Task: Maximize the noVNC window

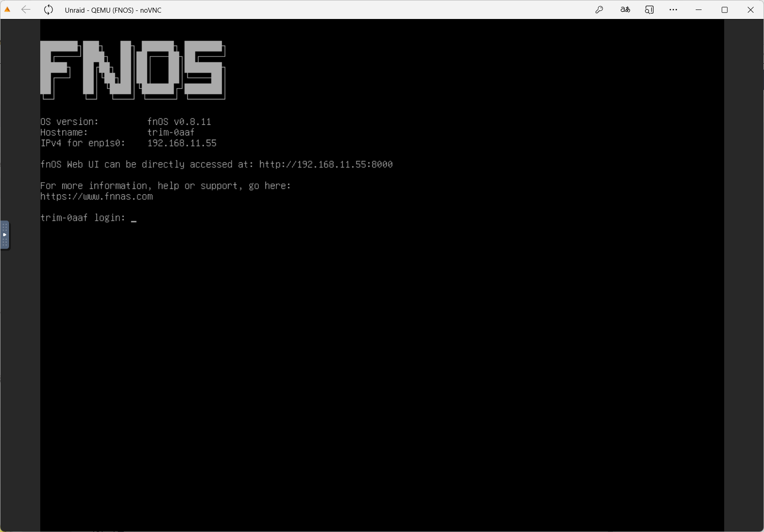Action: (724, 9)
